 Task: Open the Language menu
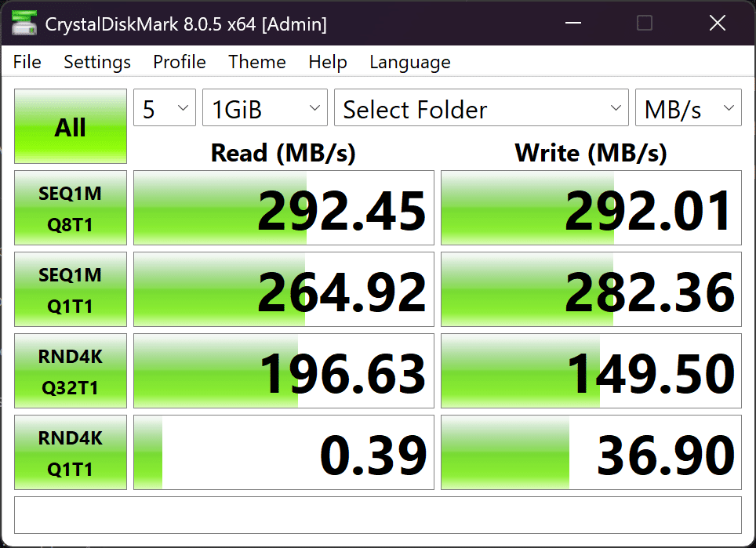pos(410,62)
